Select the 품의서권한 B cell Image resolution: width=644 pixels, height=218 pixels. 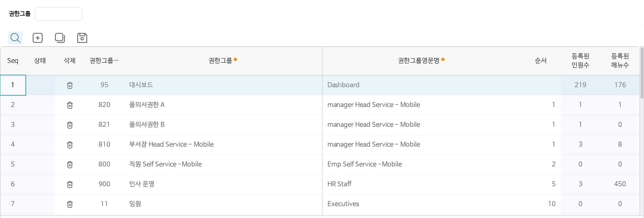click(x=223, y=125)
